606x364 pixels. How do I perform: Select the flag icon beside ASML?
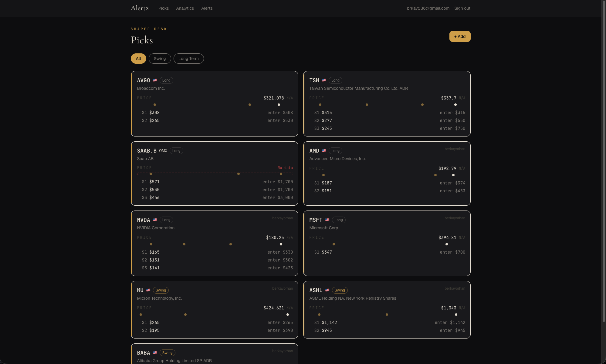pyautogui.click(x=327, y=290)
